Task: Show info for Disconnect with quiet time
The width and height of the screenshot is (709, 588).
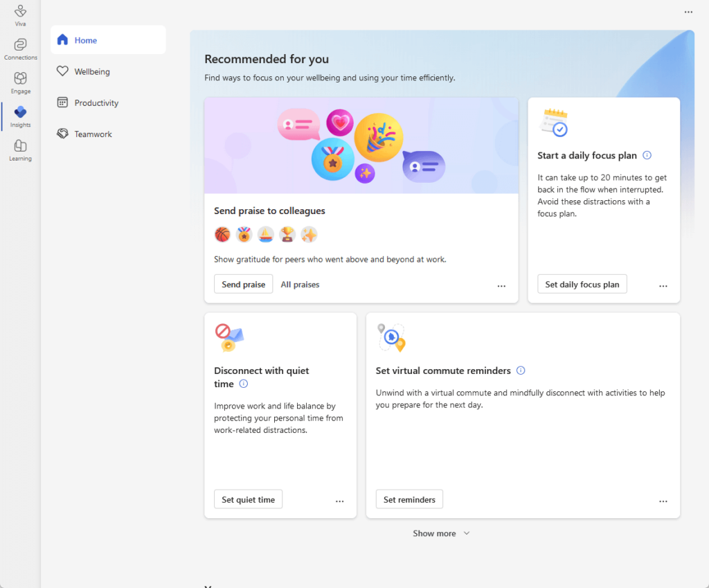Action: [243, 384]
